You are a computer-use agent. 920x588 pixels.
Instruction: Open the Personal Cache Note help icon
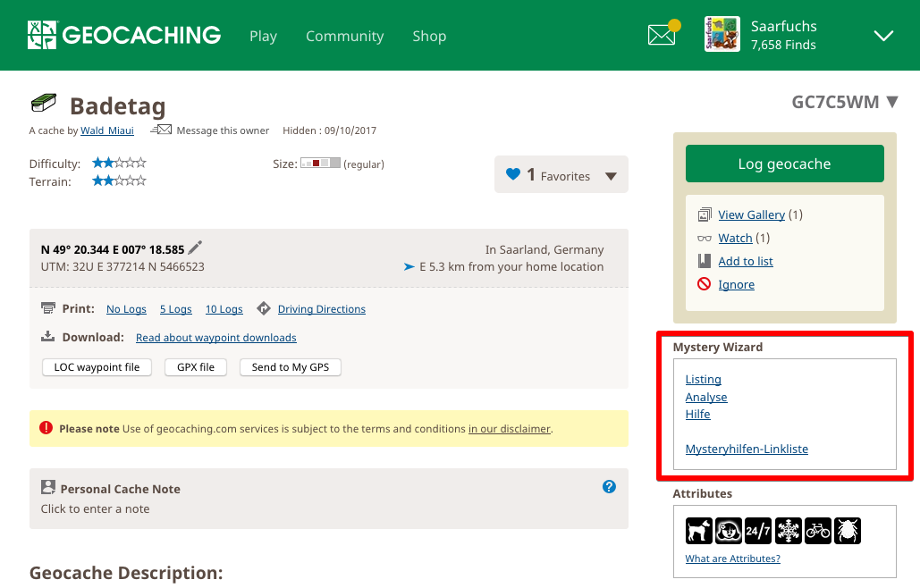click(609, 487)
